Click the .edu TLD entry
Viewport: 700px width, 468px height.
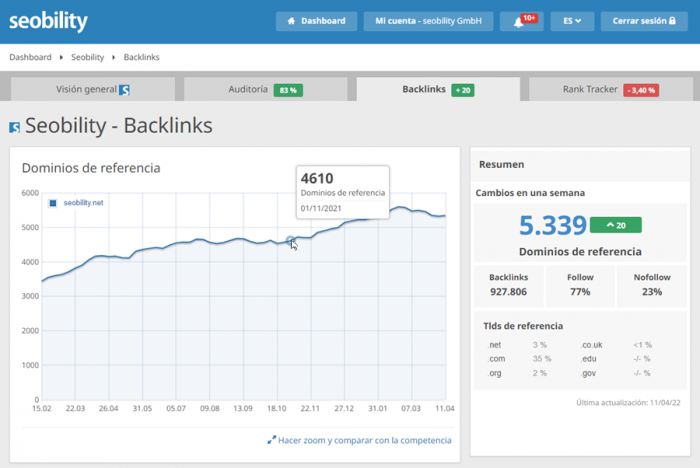pos(588,359)
